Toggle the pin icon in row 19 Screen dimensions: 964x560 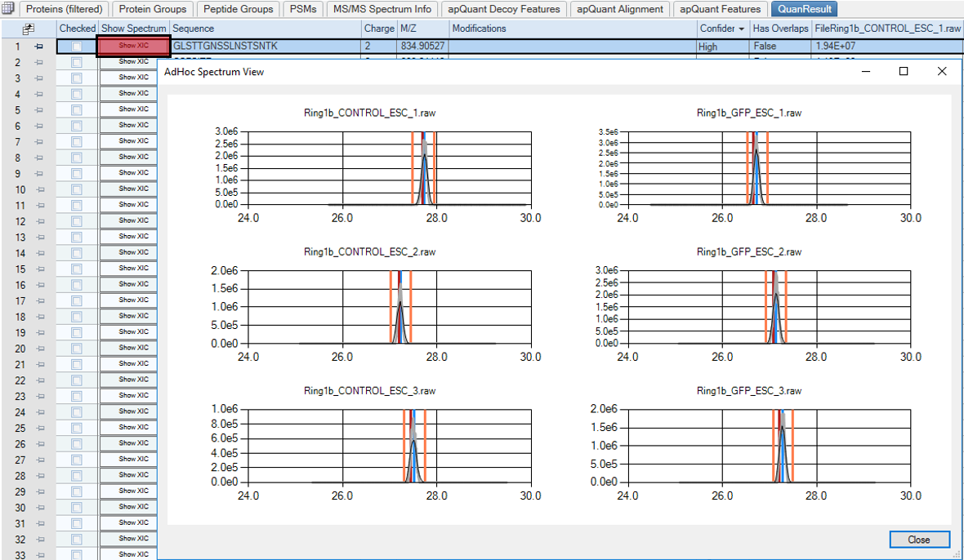[41, 333]
